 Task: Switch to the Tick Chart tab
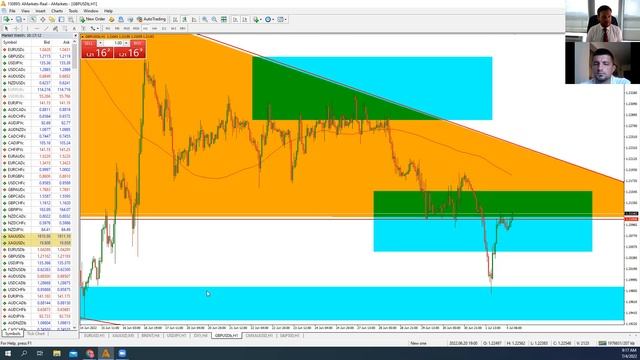pyautogui.click(x=36, y=334)
